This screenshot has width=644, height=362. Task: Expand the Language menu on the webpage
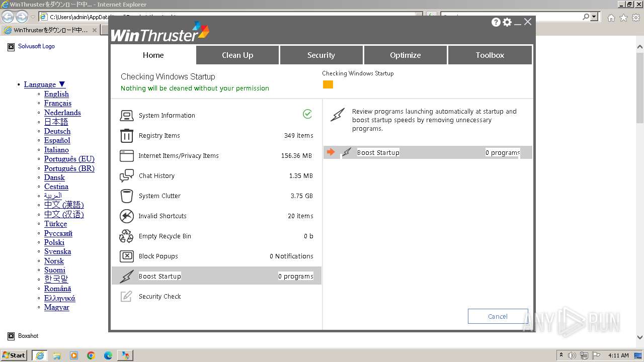click(45, 84)
